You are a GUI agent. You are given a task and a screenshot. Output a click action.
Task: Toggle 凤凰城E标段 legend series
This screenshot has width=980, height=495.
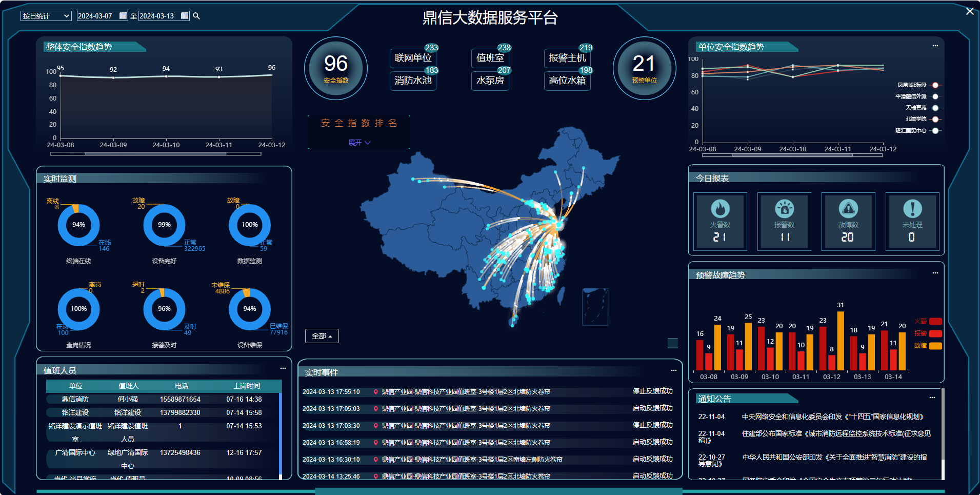pyautogui.click(x=935, y=85)
